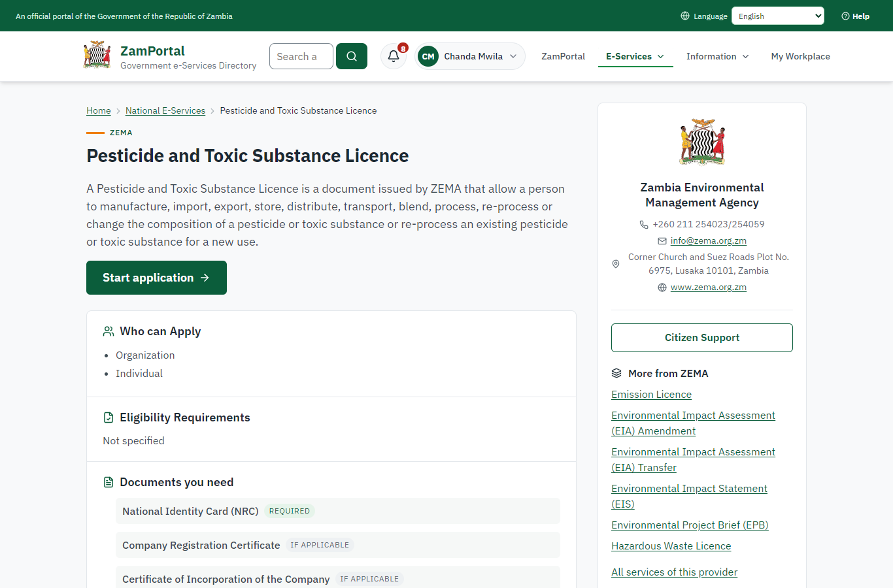Email info@zema.org.zm link

click(x=709, y=241)
